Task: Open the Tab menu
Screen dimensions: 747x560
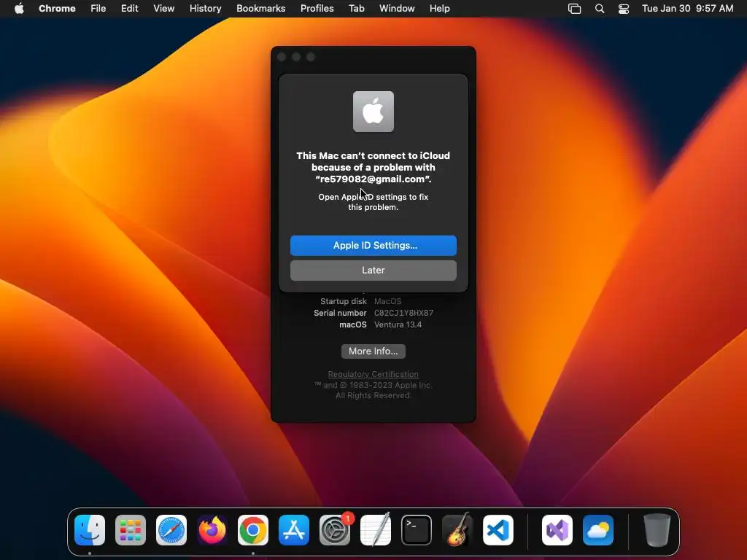Action: [356, 9]
